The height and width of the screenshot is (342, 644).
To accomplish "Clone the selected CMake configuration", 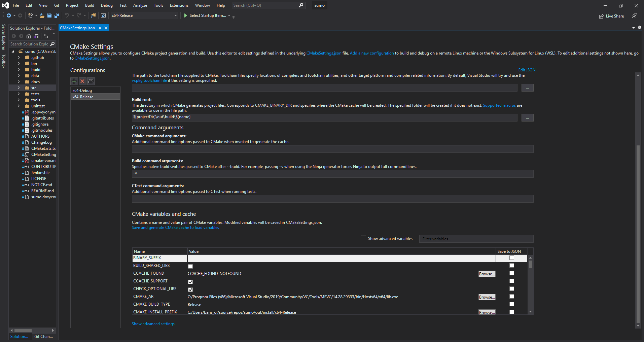I will (91, 81).
